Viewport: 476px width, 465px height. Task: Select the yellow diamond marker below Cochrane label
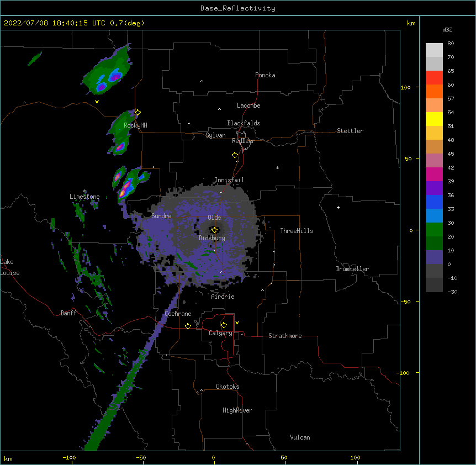[x=188, y=326]
